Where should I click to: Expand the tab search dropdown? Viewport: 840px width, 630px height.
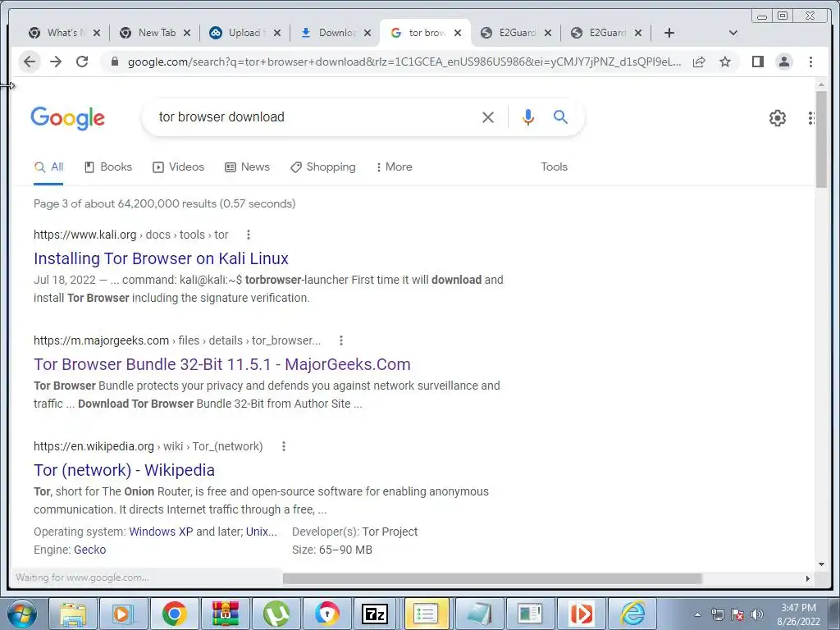(733, 33)
